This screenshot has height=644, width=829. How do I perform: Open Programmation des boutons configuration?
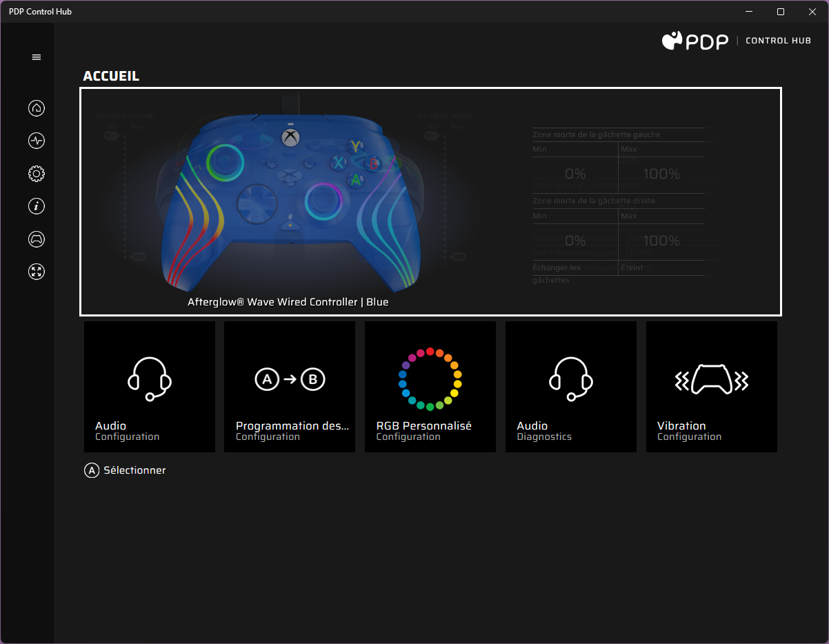point(289,386)
